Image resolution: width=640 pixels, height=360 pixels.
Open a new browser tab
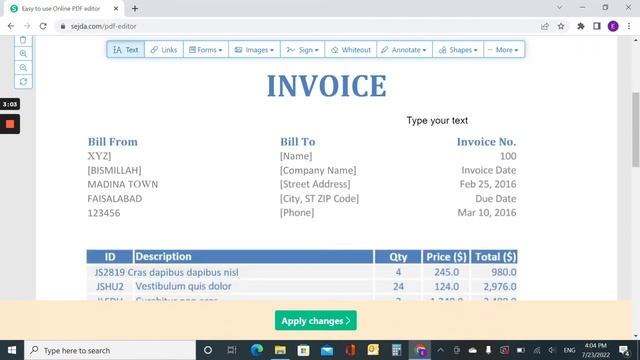click(135, 8)
